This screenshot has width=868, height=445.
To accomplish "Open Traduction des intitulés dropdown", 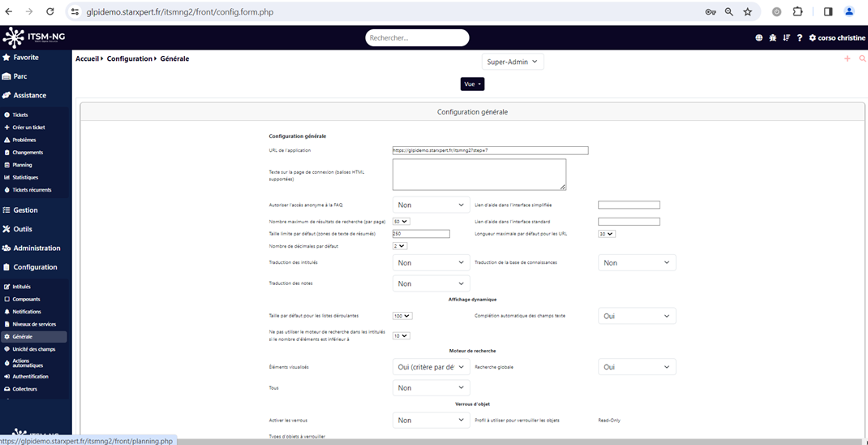I will 432,262.
